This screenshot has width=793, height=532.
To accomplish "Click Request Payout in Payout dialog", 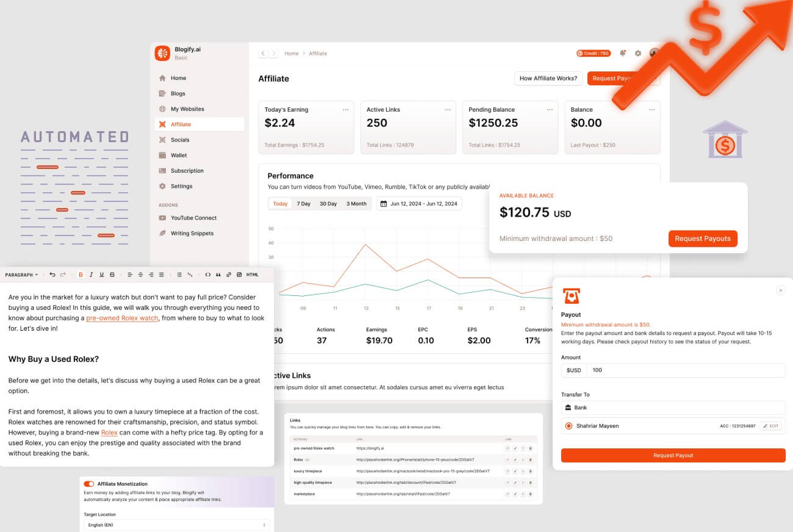I will coord(673,456).
